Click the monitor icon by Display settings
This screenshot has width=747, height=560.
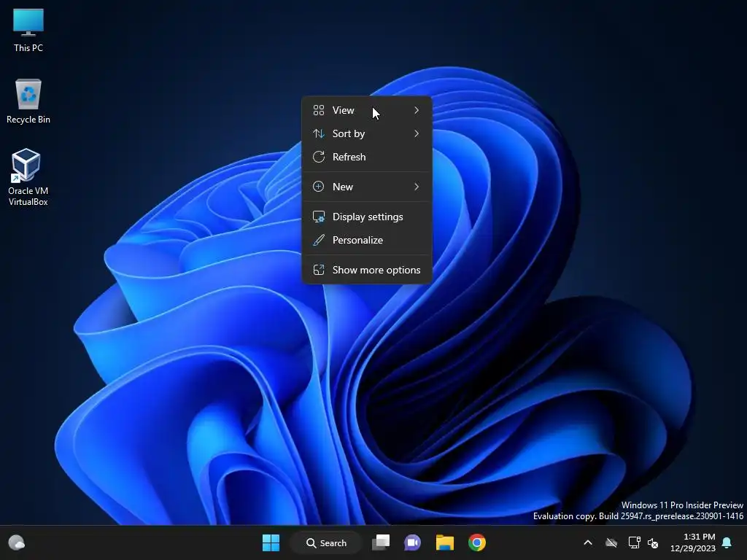tap(319, 217)
